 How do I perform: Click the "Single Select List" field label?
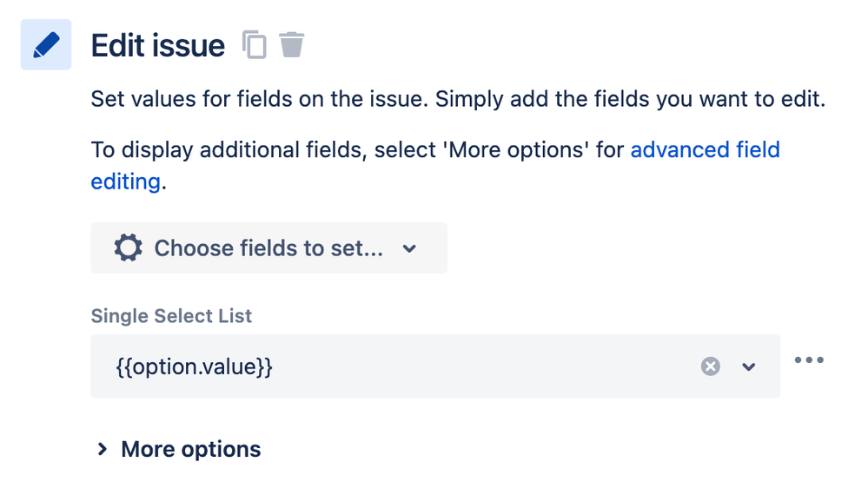click(x=171, y=316)
